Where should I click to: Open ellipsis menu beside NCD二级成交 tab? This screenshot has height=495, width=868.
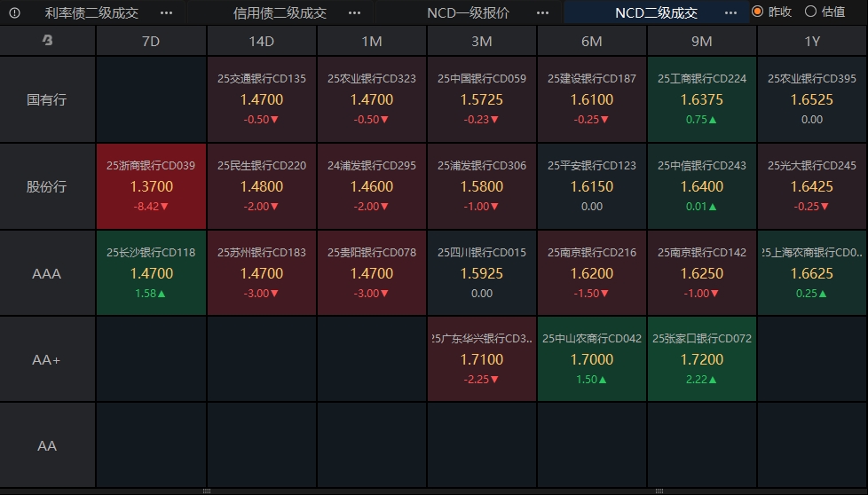[x=730, y=13]
